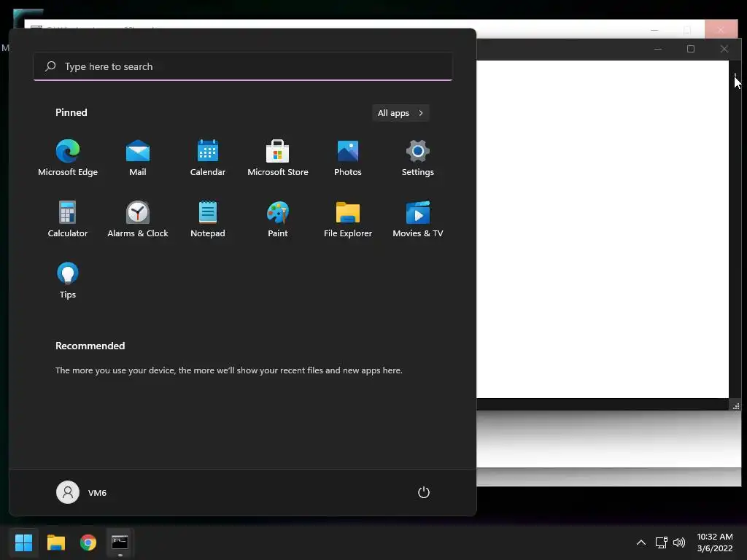Minimize the dark background window
The width and height of the screenshot is (747, 560).
coord(658,49)
